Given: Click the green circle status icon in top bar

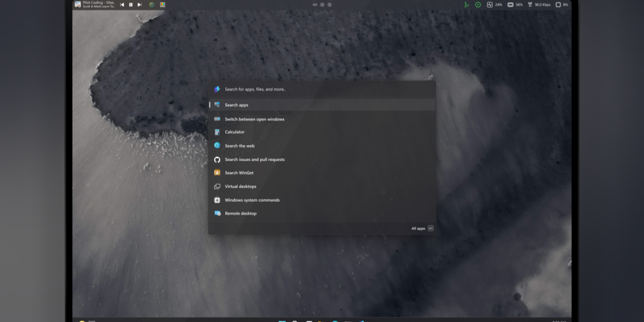Looking at the screenshot, I should coord(478,5).
